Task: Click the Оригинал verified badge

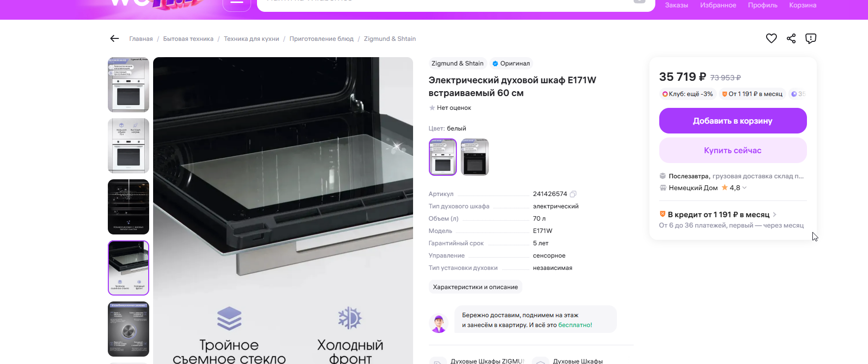Action: point(511,64)
